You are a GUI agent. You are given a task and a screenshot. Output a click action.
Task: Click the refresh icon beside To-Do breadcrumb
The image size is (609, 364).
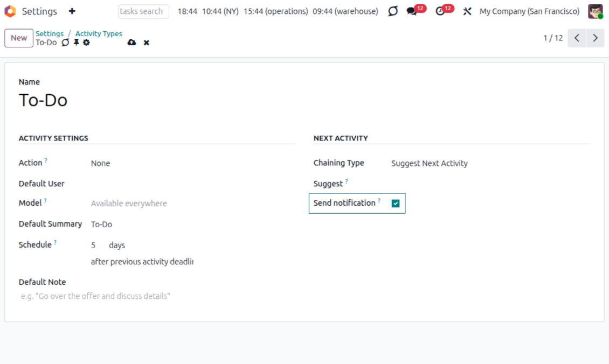click(x=65, y=43)
